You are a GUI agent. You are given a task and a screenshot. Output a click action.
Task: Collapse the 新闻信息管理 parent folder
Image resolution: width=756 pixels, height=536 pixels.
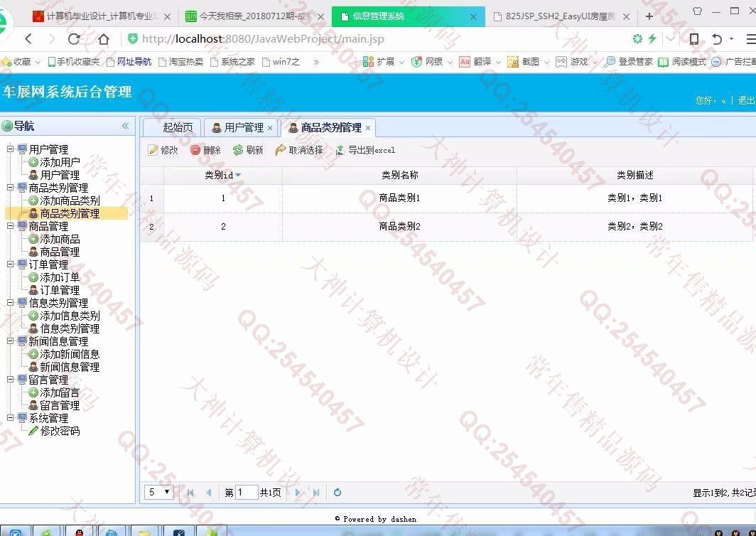click(x=10, y=341)
